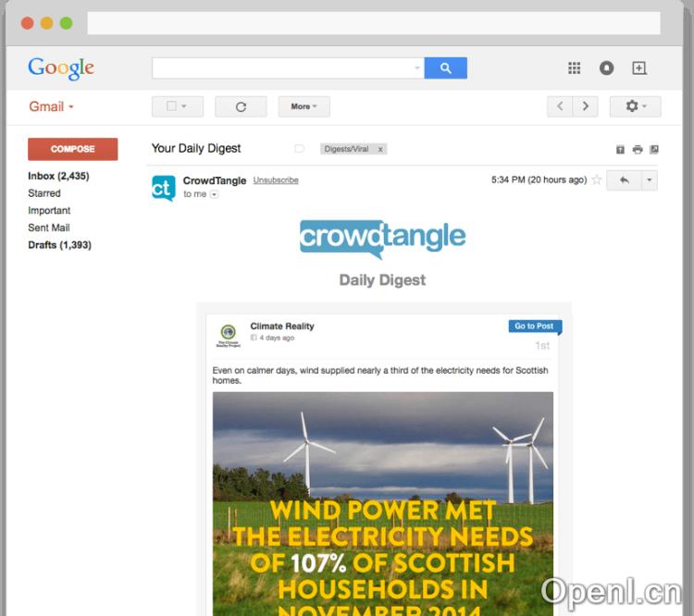
Task: Click the 'Your Daily Digest' subject
Action: 196,148
